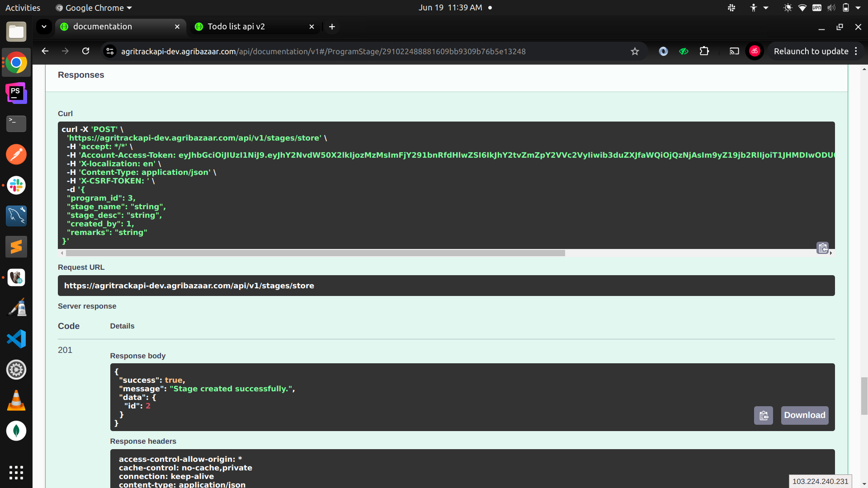Screen dimensions: 868x488
Task: Click the Content-Type header line in curl
Action: point(142,172)
